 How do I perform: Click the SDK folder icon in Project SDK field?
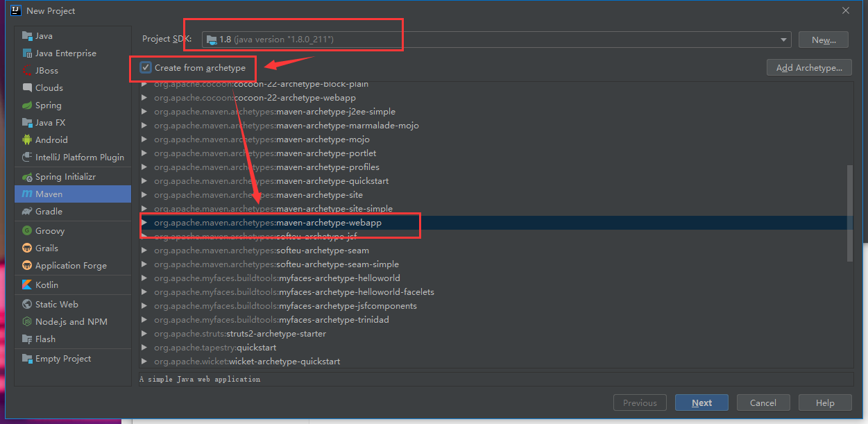tap(212, 40)
